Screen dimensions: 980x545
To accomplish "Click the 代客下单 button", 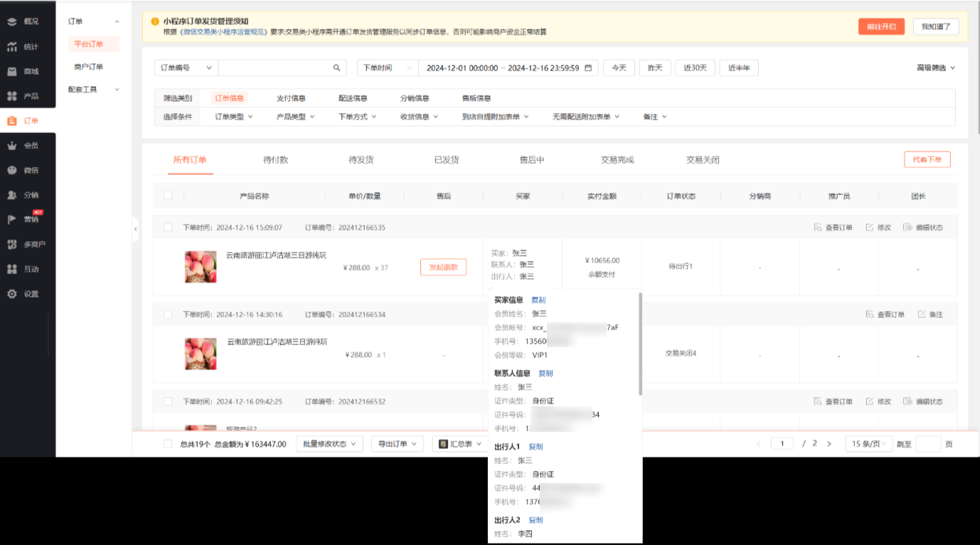I will (x=927, y=159).
